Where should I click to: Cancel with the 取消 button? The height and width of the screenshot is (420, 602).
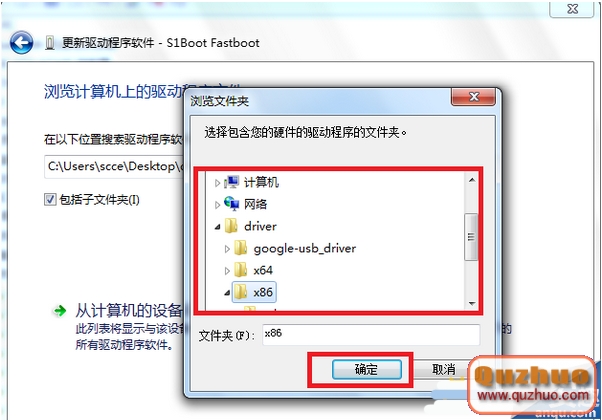[x=443, y=369]
